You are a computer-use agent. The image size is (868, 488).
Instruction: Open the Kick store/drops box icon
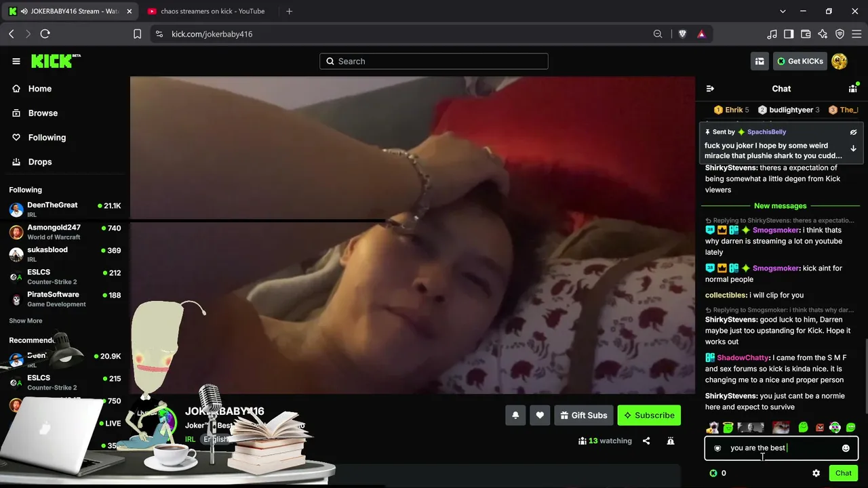click(759, 61)
